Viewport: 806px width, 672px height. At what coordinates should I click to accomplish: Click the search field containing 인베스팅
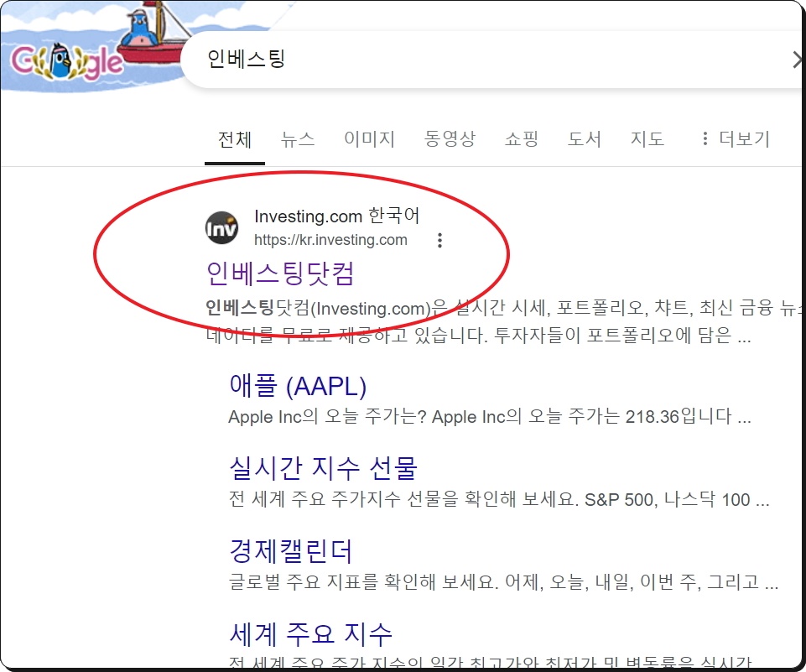[x=491, y=59]
